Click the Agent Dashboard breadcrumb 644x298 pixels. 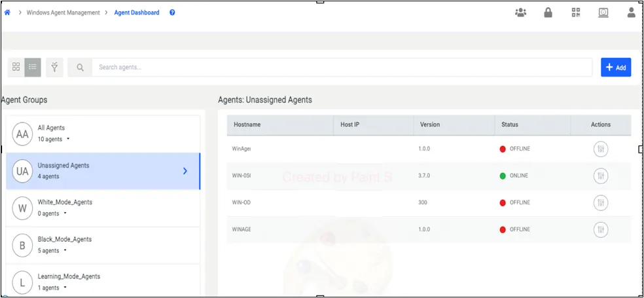pos(137,12)
